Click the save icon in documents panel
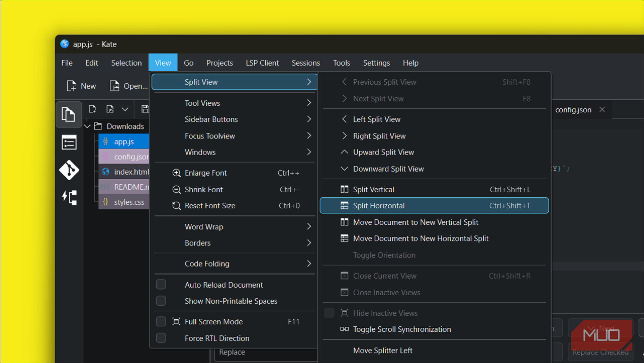644x363 pixels. pos(145,109)
